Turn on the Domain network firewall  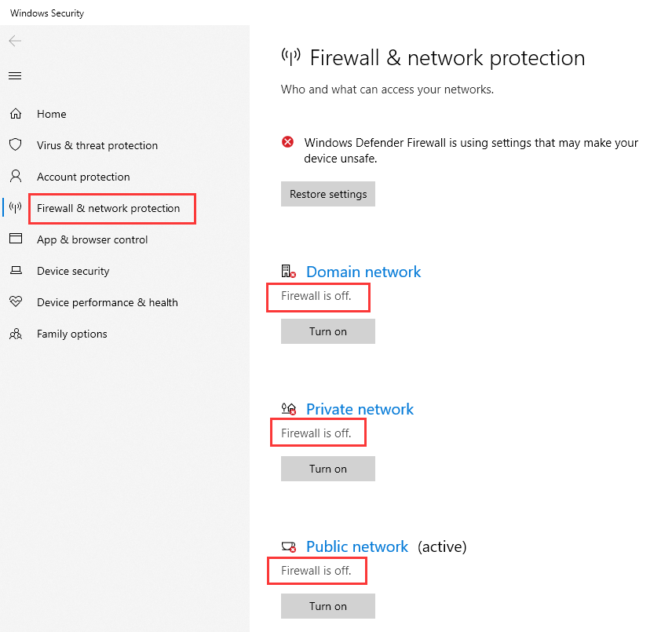[328, 331]
